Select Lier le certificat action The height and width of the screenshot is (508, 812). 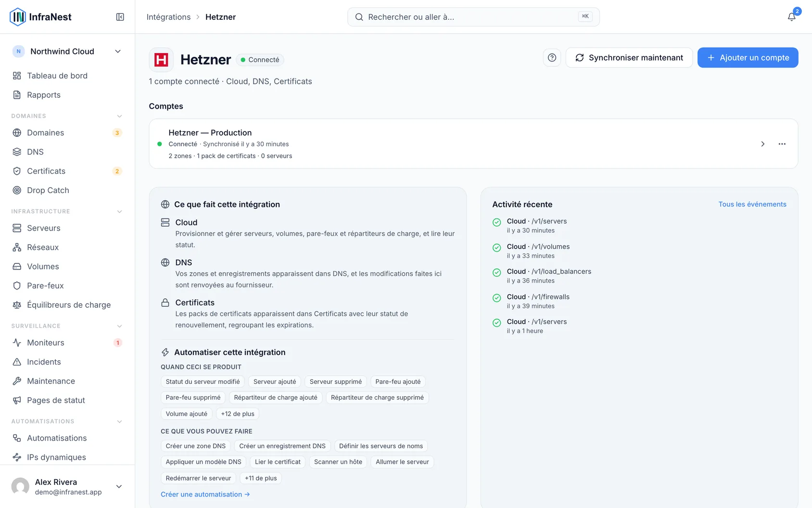pos(278,462)
